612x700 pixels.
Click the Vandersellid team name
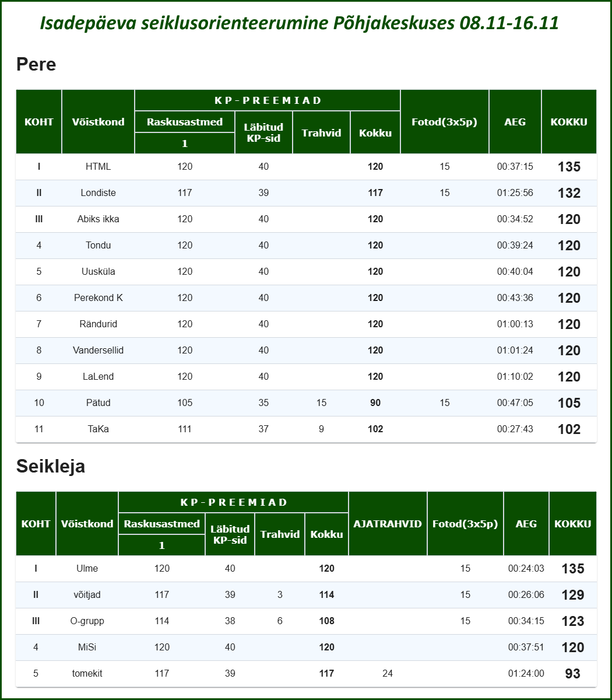click(x=98, y=351)
